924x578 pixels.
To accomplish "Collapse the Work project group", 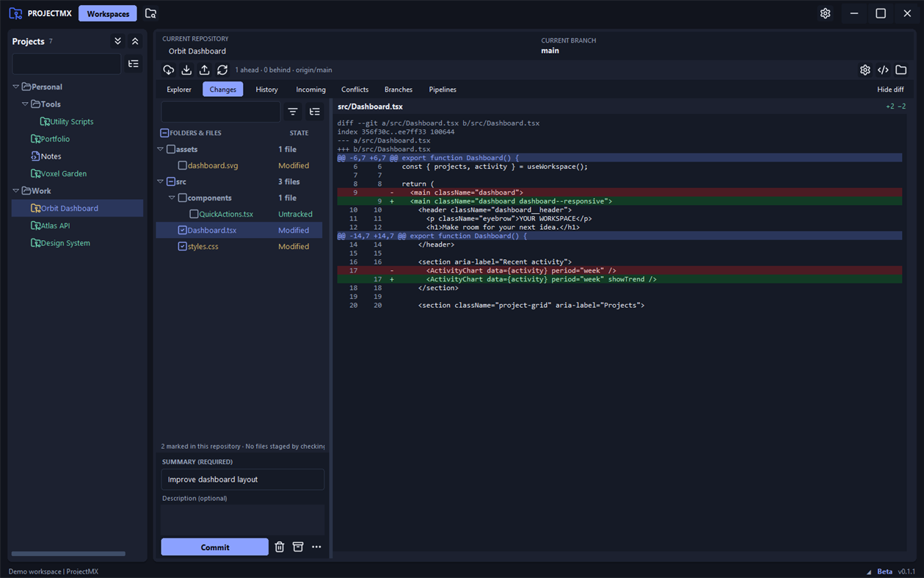I will point(15,191).
